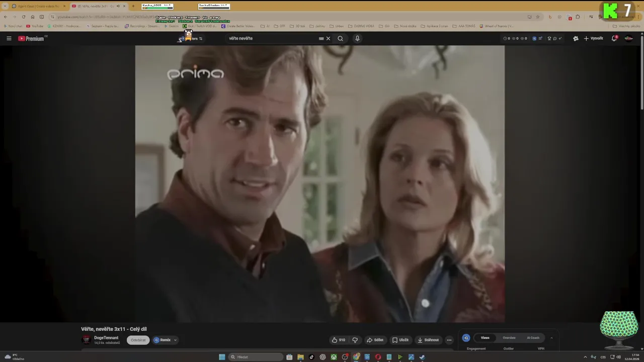Open more actions three-dot menu
644x362 pixels.
pos(449,340)
